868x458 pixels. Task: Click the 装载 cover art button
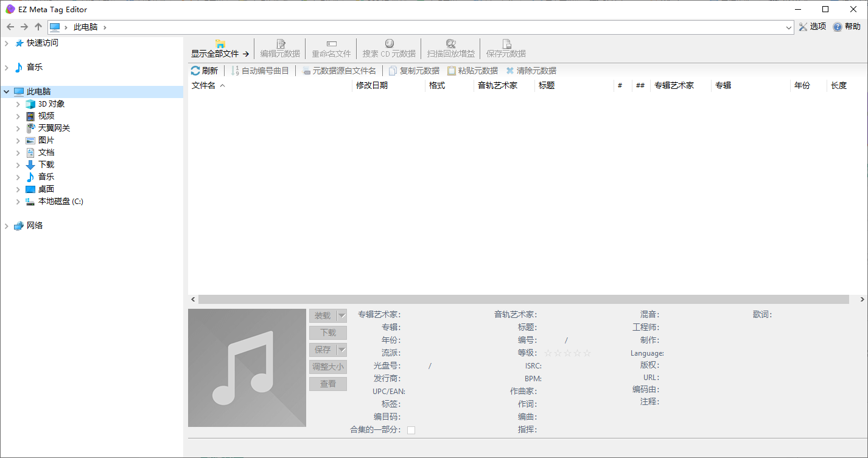[x=323, y=315]
